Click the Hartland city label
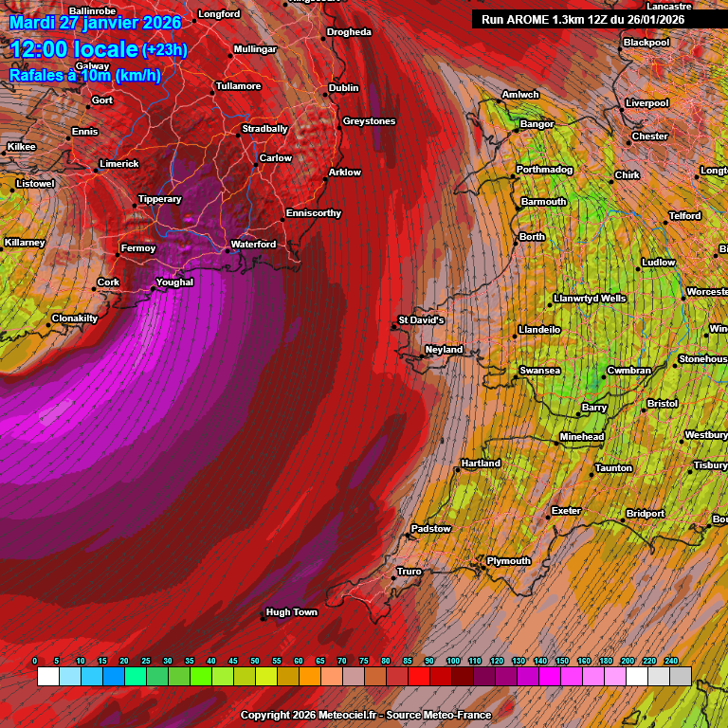The image size is (728, 728). (481, 464)
